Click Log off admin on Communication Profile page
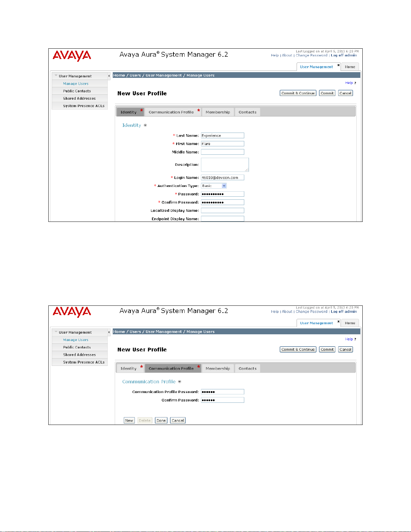411x532 pixels. click(x=344, y=311)
